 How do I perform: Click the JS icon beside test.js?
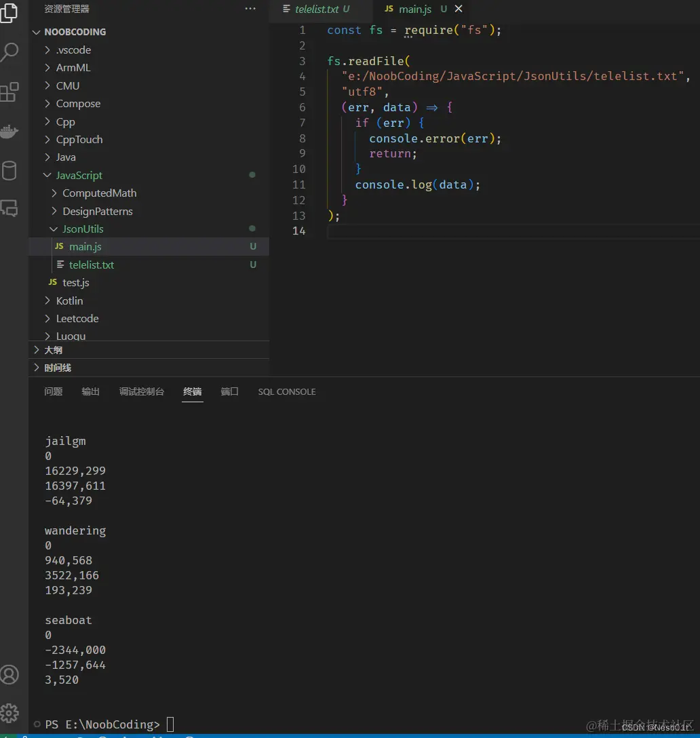coord(53,282)
